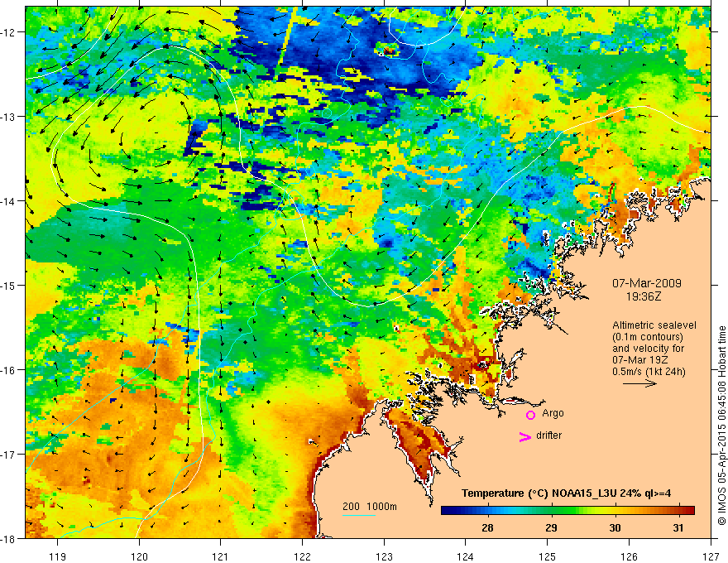Click longitude axis label 125
This screenshot has height=563, width=728.
[548, 556]
